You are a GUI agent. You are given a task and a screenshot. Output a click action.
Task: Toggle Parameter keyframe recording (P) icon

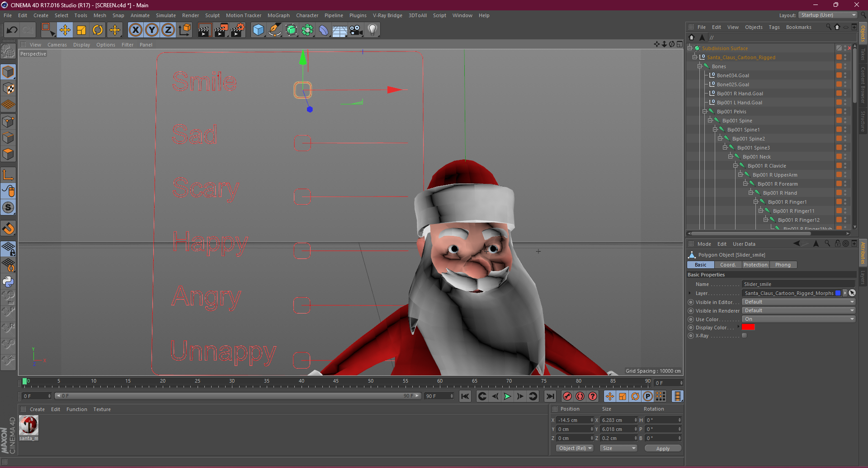click(x=648, y=396)
